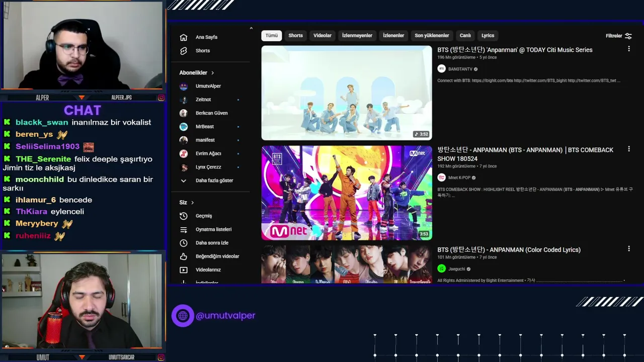Click the @umutvalper handle text
The width and height of the screenshot is (644, 362).
point(225,316)
